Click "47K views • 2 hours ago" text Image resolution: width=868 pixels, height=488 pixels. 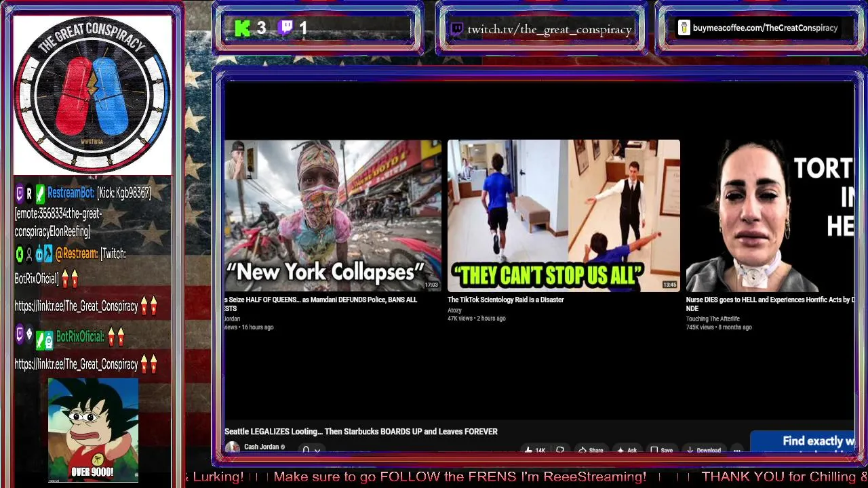point(476,319)
